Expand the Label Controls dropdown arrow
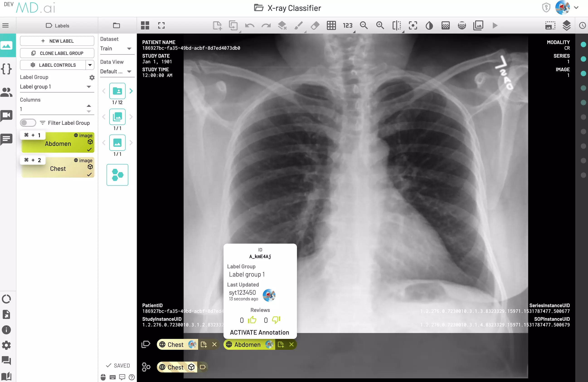 (90, 65)
